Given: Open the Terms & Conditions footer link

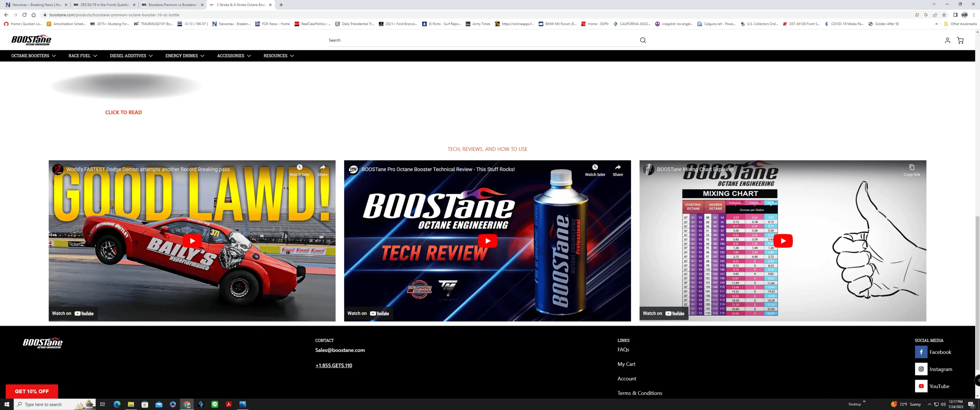Looking at the screenshot, I should (640, 393).
